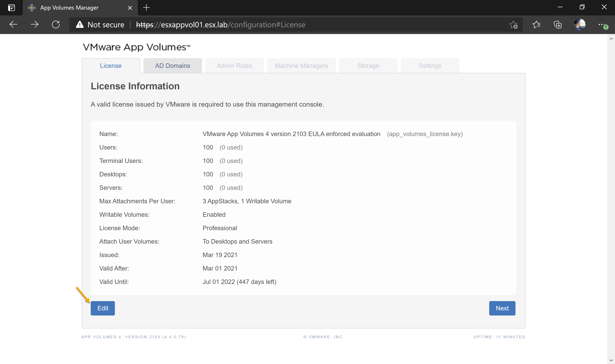Click the Servers label
Screen dimensions: 615x364
(x=111, y=188)
